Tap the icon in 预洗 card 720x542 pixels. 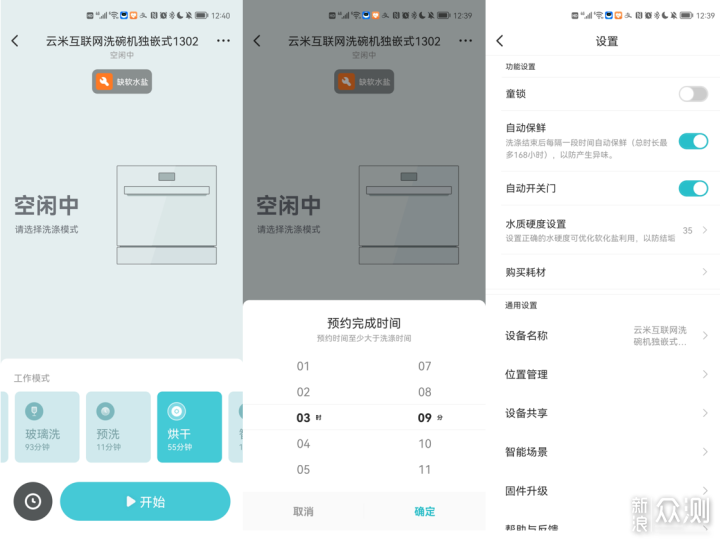(x=105, y=411)
